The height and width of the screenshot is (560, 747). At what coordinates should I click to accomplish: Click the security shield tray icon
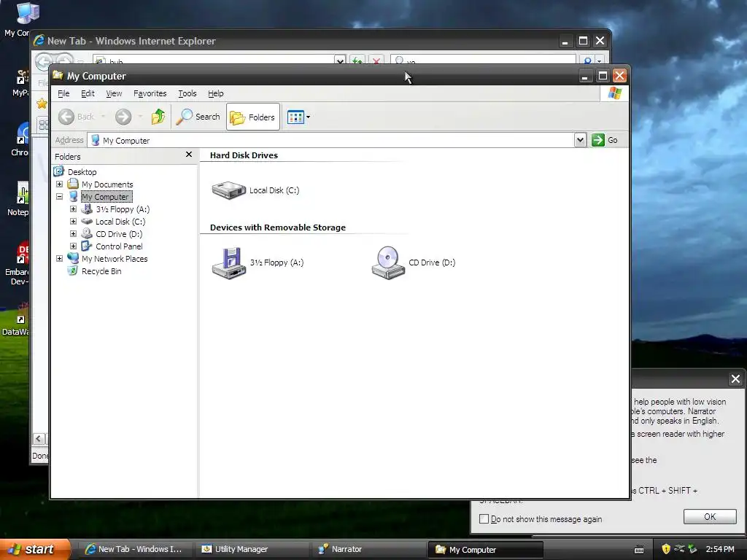666,549
